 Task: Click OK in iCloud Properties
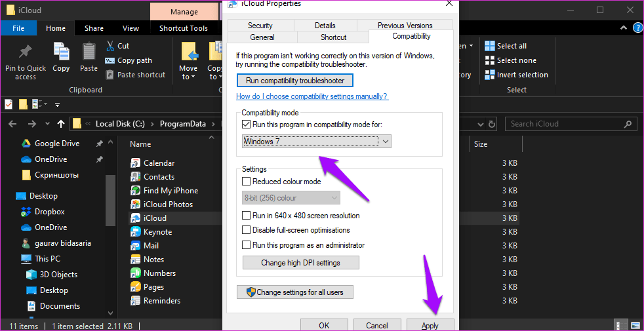click(324, 325)
